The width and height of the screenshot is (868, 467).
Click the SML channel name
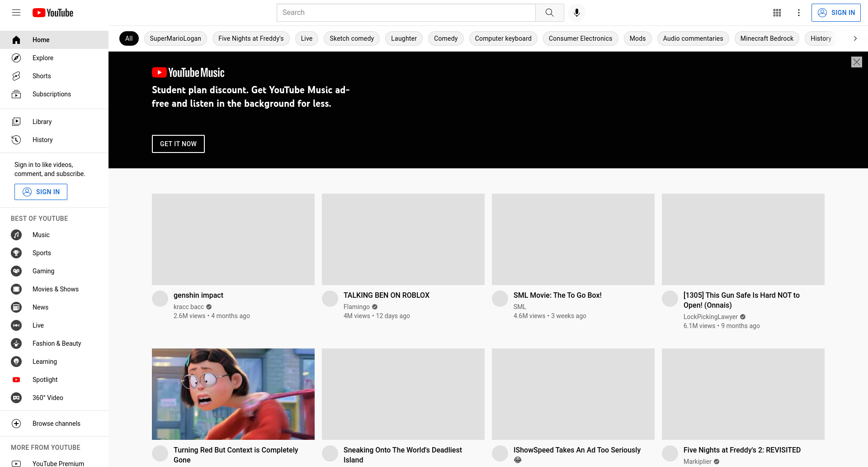click(x=520, y=307)
